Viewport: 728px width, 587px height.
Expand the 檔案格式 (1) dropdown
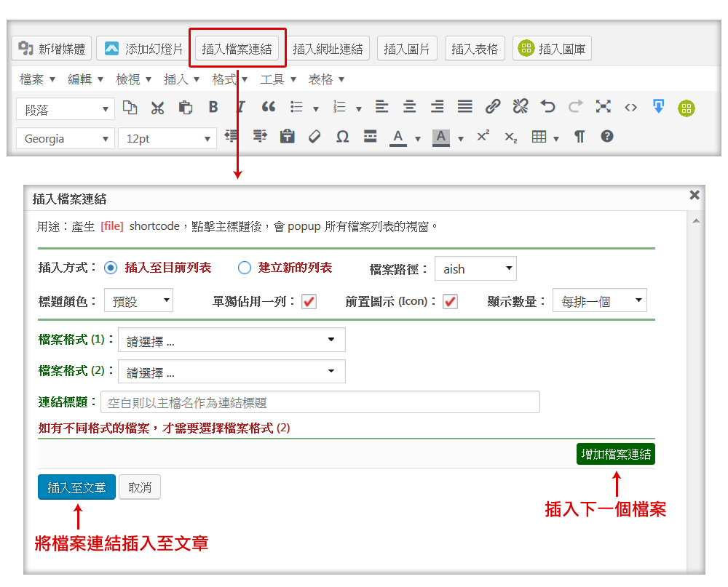pyautogui.click(x=232, y=340)
